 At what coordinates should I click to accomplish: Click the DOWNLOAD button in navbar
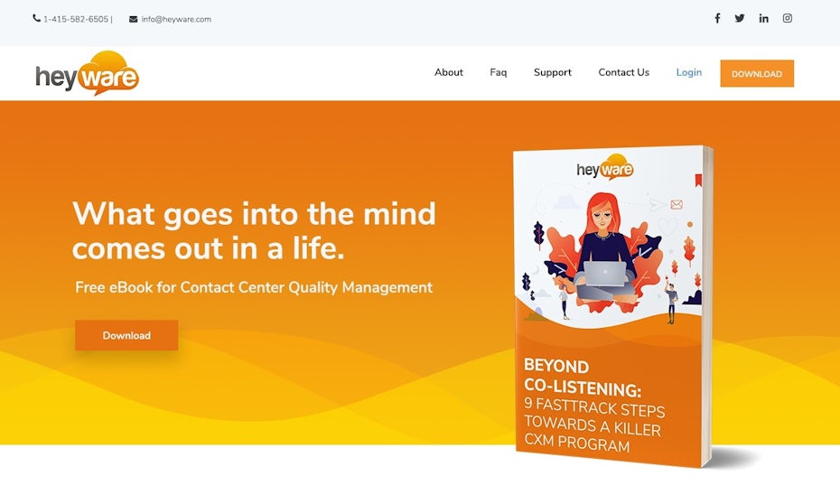[x=757, y=73]
